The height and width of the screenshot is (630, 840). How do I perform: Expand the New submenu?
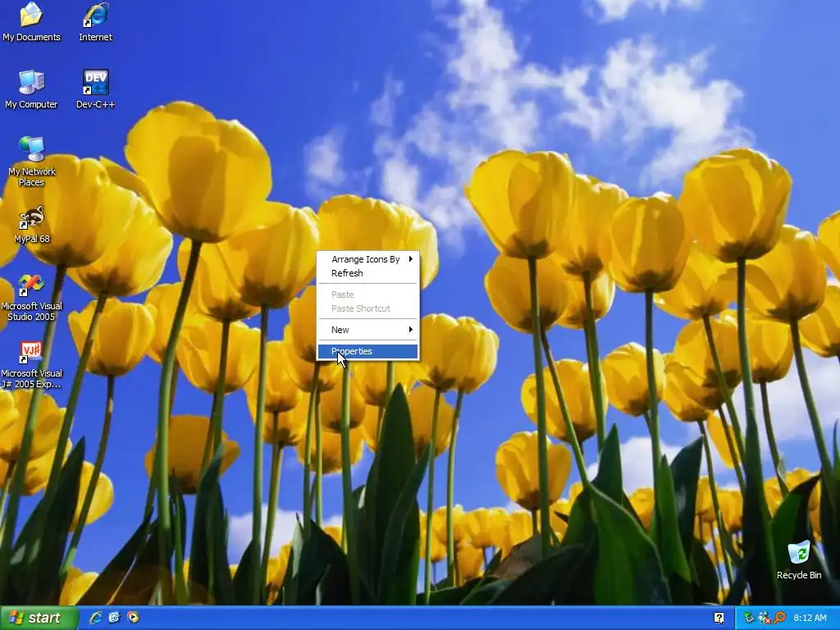click(367, 330)
